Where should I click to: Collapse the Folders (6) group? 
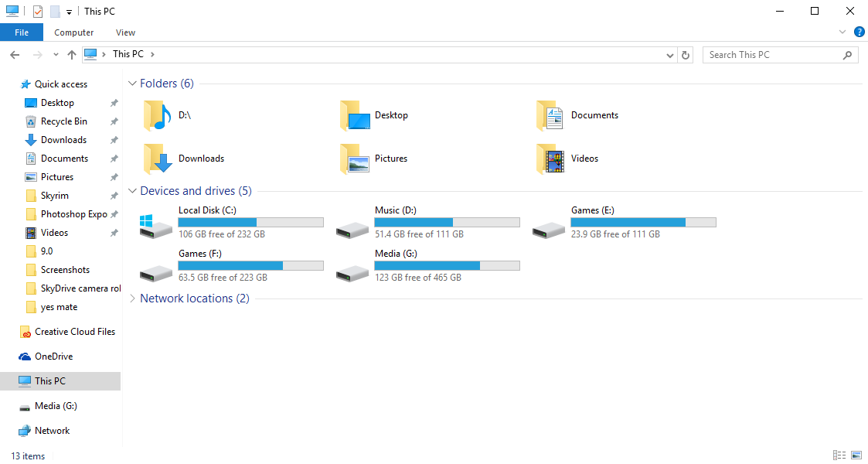[x=132, y=84]
